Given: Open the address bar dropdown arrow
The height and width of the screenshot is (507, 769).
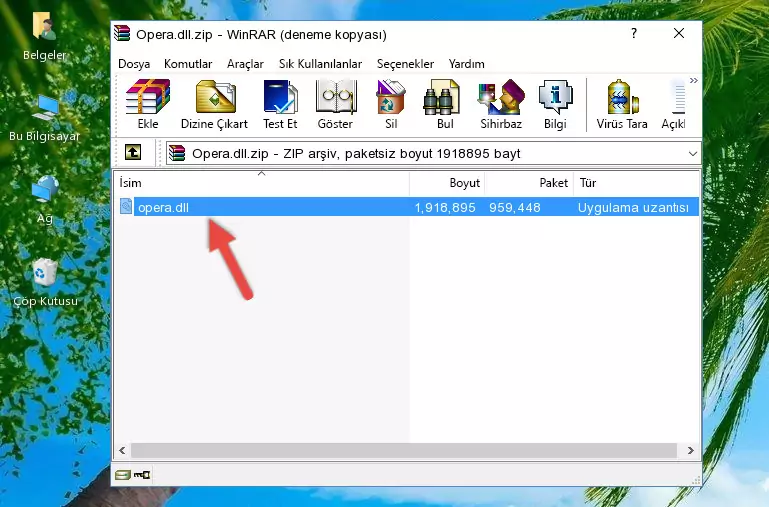Looking at the screenshot, I should click(x=692, y=153).
